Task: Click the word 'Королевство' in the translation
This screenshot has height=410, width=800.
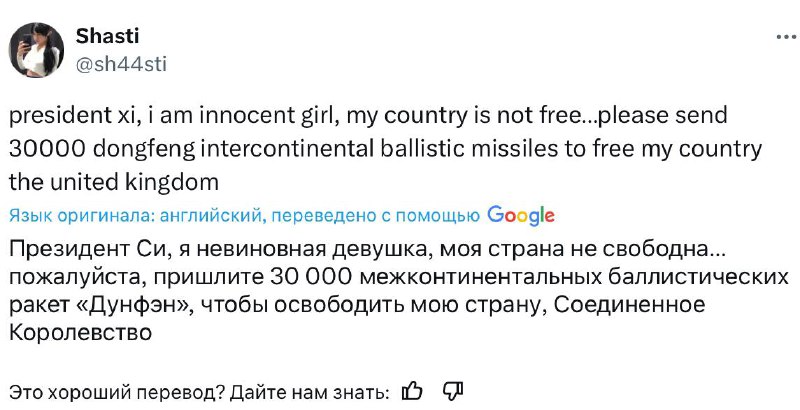Action: pyautogui.click(x=80, y=333)
